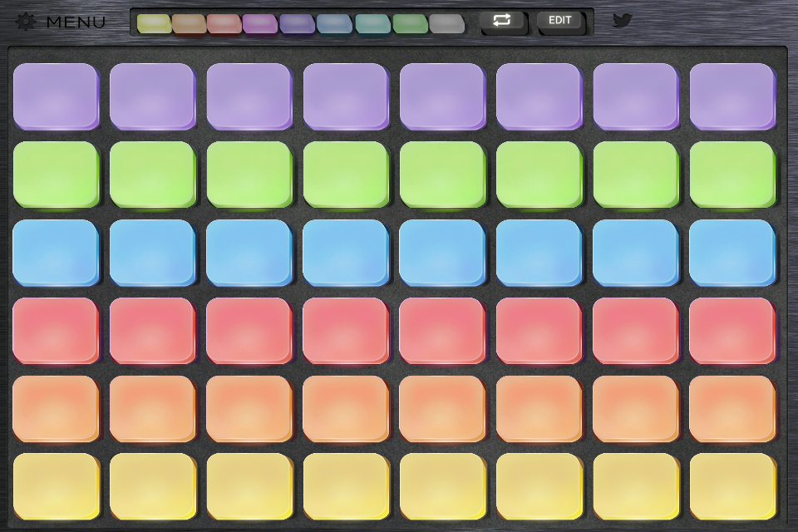Hit the first blue pad
This screenshot has height=532, width=798.
click(x=56, y=253)
